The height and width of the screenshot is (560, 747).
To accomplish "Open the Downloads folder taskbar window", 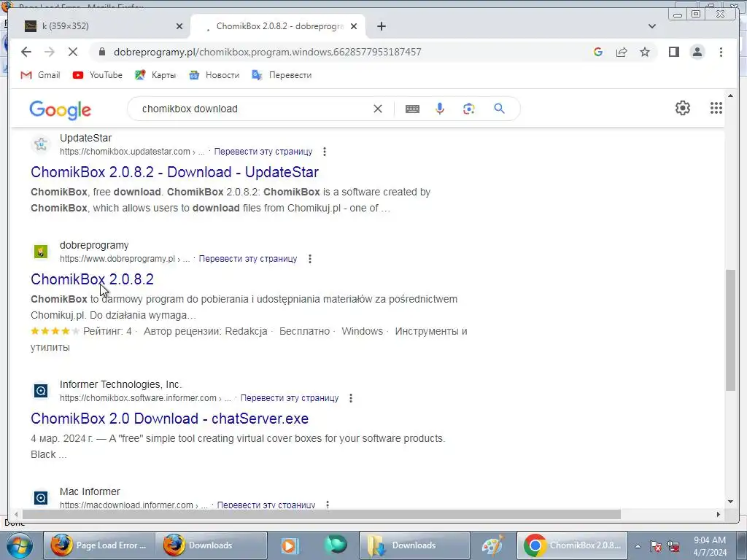I will pos(414,545).
